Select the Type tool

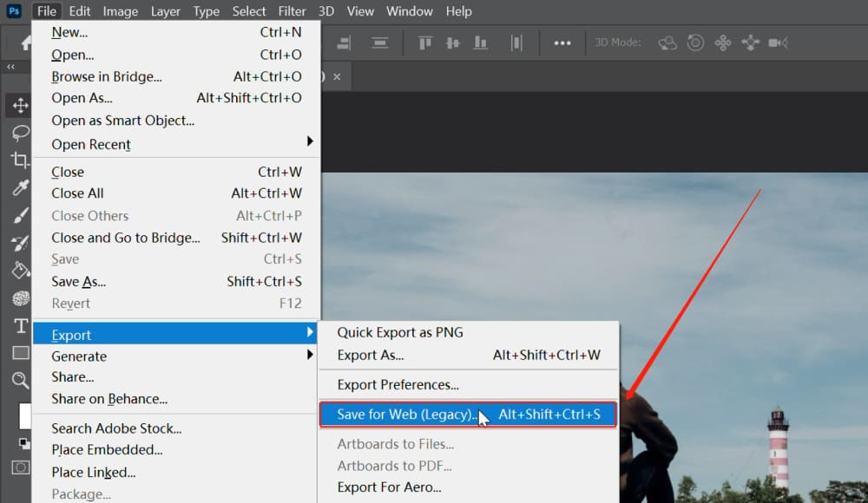(21, 326)
